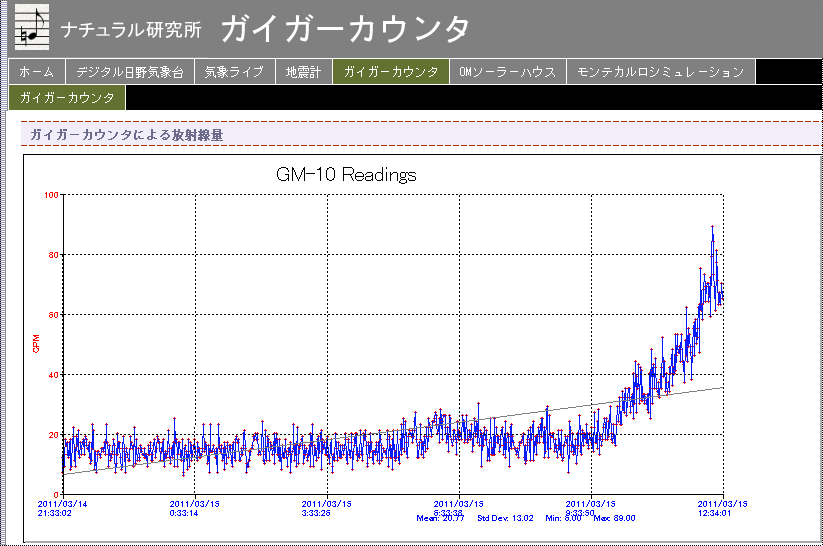Click the peak data point near 89 CPM
Screen dimensions: 823x546
[x=712, y=226]
